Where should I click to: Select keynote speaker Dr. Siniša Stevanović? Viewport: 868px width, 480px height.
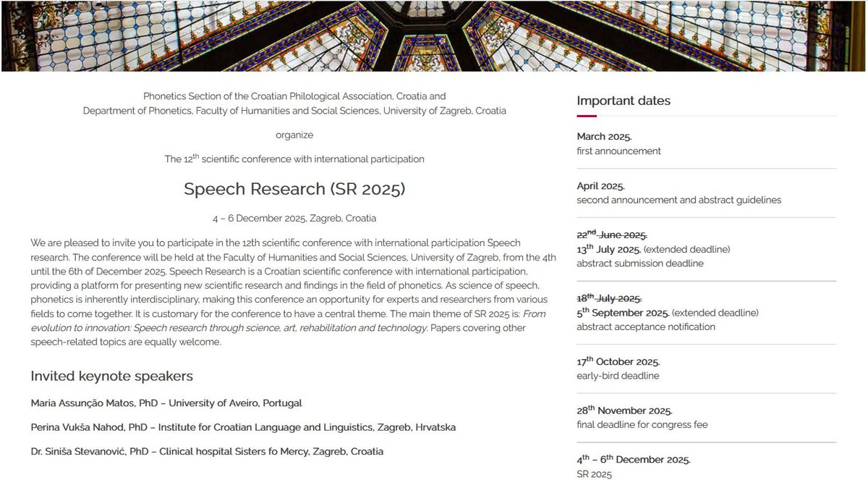207,451
